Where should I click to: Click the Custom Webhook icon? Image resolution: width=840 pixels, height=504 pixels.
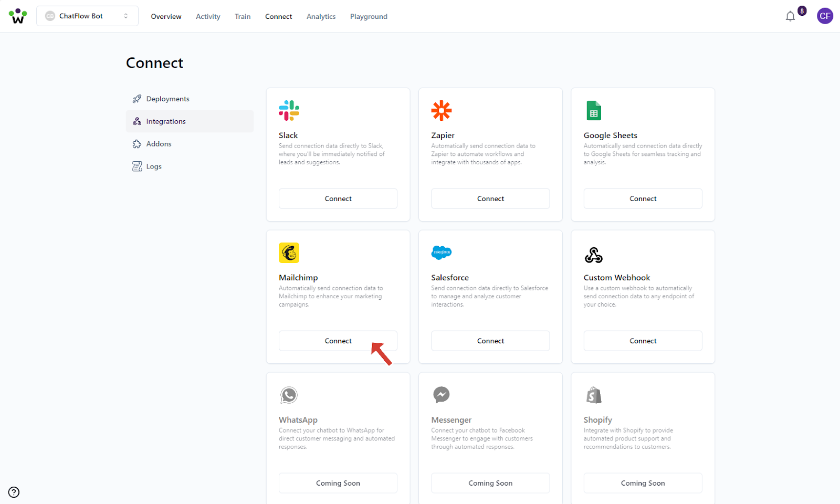[x=594, y=255]
